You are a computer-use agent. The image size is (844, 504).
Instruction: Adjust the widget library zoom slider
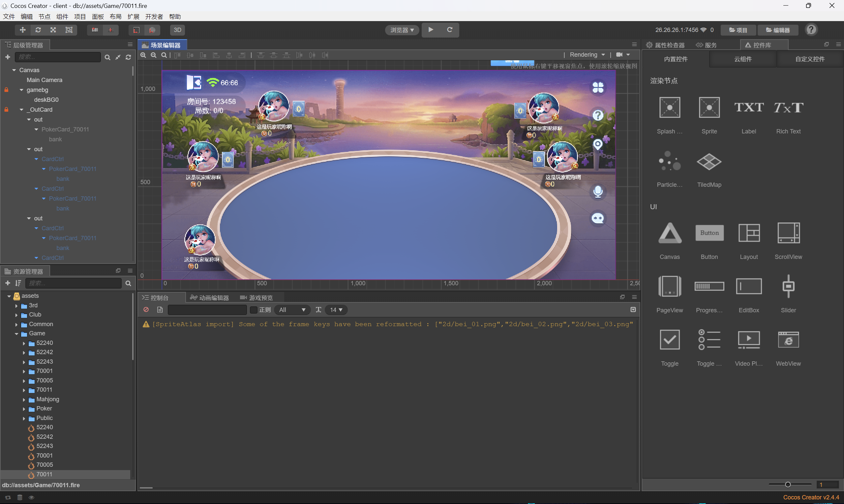(788, 485)
